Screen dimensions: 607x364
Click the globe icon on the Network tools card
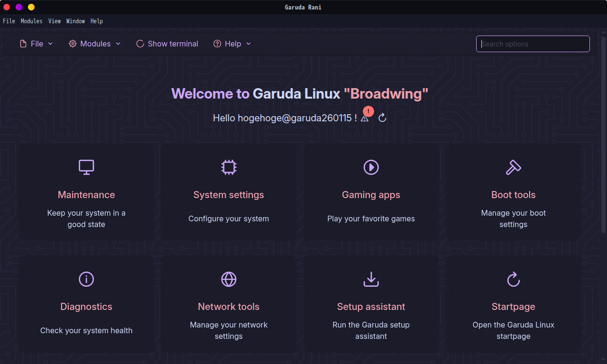click(229, 279)
